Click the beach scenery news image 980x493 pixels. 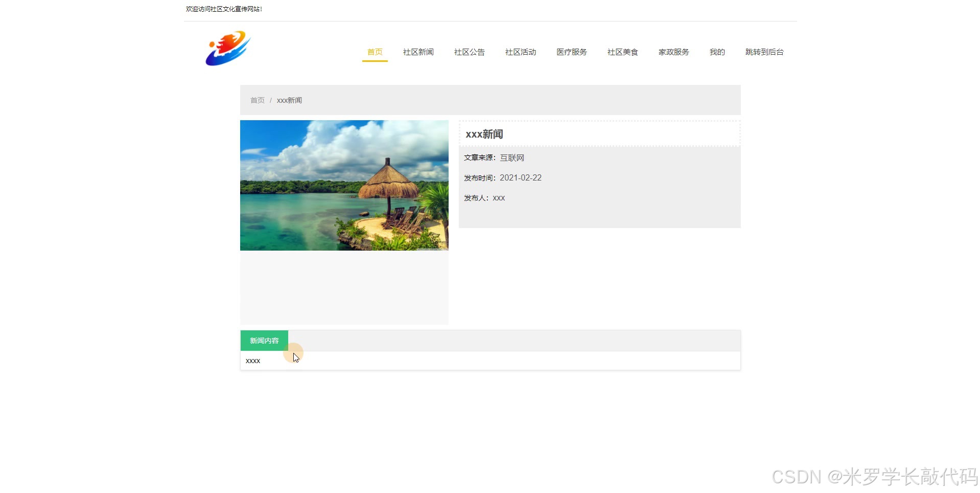pyautogui.click(x=344, y=185)
